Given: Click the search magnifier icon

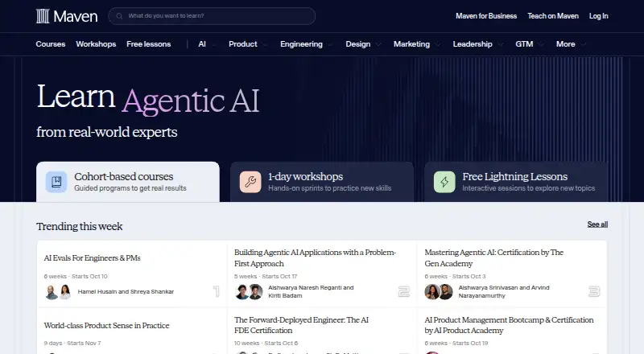Looking at the screenshot, I should click(x=119, y=16).
